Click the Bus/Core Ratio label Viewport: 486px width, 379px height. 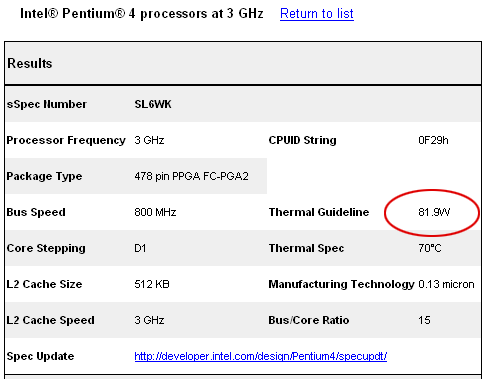pyautogui.click(x=309, y=320)
